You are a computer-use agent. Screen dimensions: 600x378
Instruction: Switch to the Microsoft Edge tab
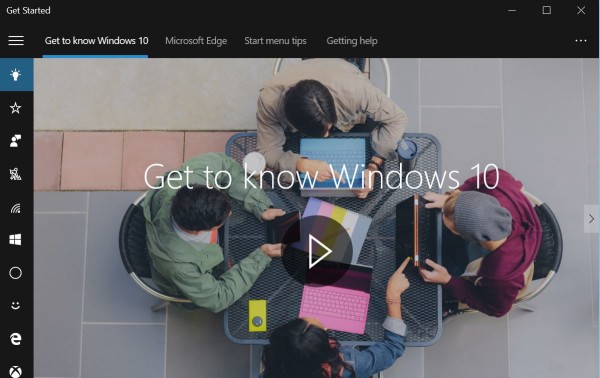pyautogui.click(x=196, y=41)
